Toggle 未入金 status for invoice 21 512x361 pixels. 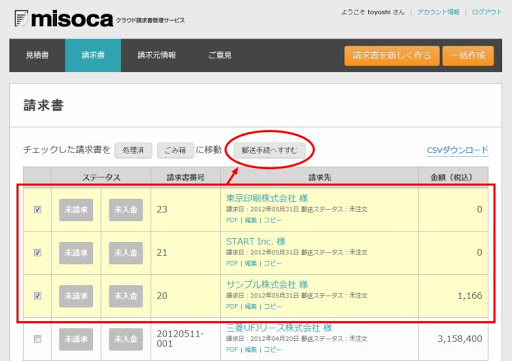point(126,253)
